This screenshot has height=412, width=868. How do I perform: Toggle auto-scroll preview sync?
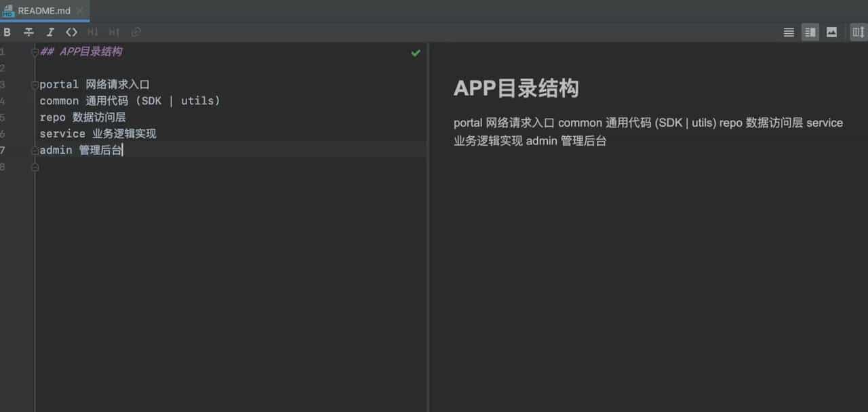coord(857,32)
